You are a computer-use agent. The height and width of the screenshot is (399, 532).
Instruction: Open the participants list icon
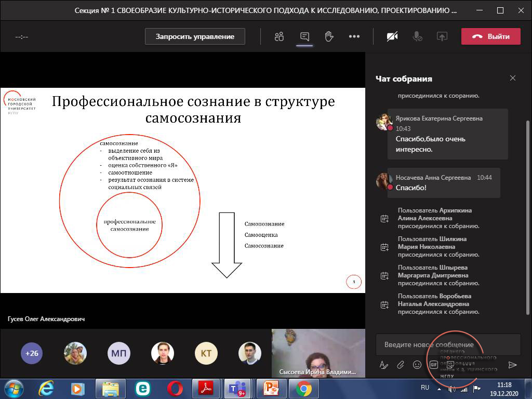279,36
